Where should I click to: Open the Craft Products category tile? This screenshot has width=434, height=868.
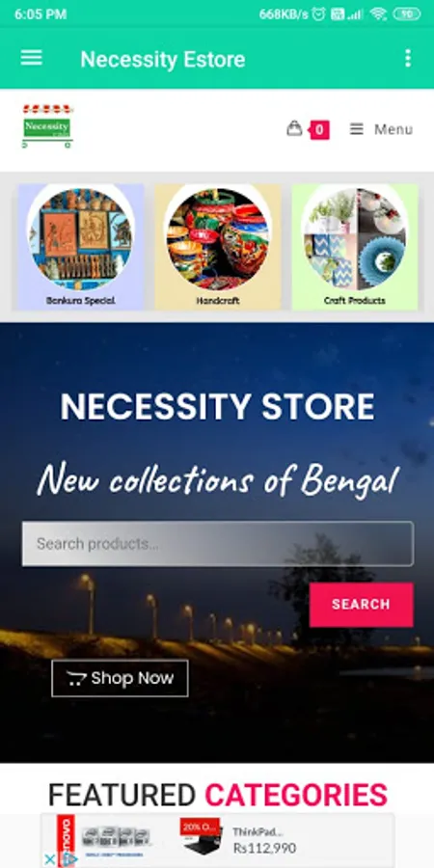tap(355, 247)
